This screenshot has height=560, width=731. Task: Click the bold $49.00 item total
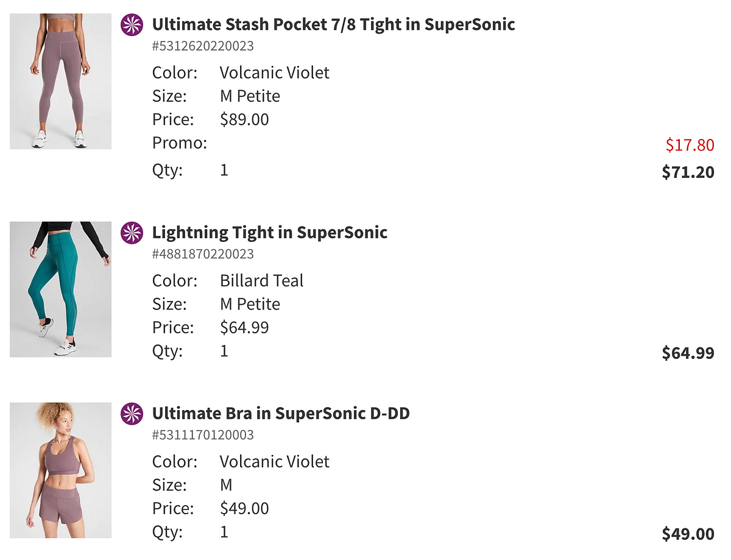point(688,534)
